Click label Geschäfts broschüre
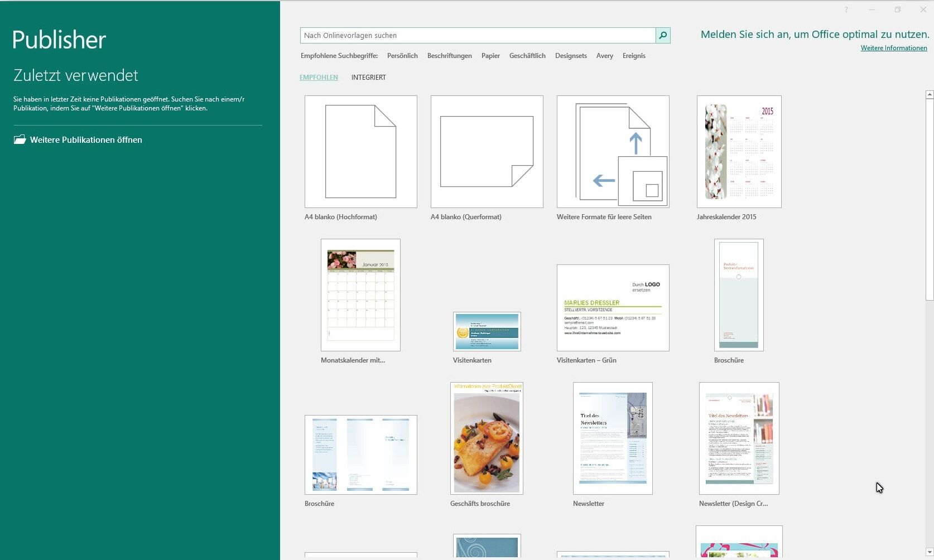 tap(480, 504)
